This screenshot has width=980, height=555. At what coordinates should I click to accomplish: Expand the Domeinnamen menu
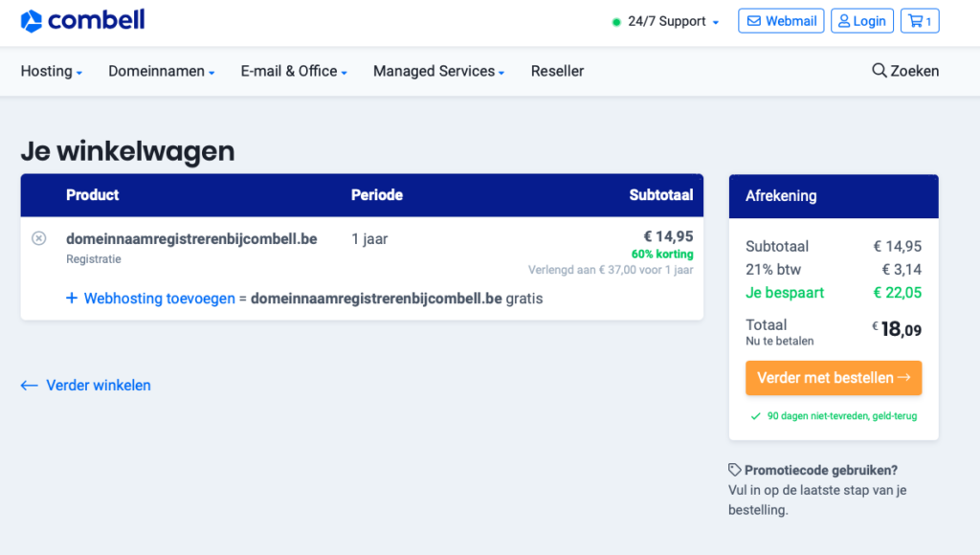coord(161,71)
